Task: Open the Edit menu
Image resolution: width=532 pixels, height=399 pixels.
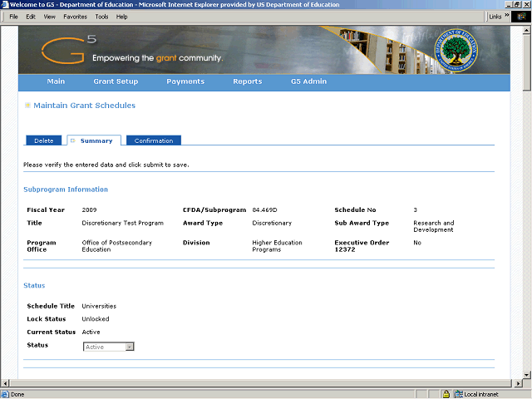Action: (x=31, y=17)
